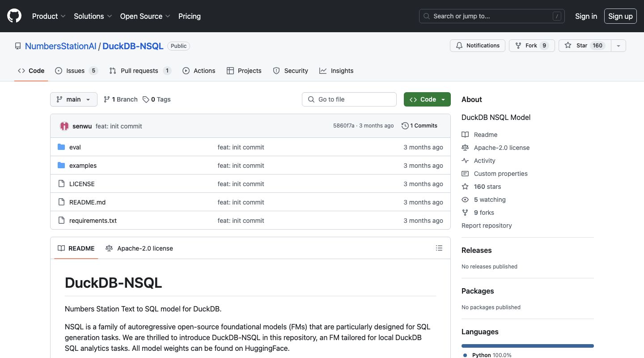The height and width of the screenshot is (358, 644).
Task: Open Custom properties link
Action: pyautogui.click(x=495, y=174)
